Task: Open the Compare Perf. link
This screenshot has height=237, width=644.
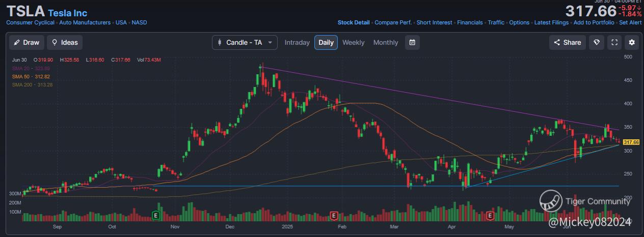Action: coord(393,22)
